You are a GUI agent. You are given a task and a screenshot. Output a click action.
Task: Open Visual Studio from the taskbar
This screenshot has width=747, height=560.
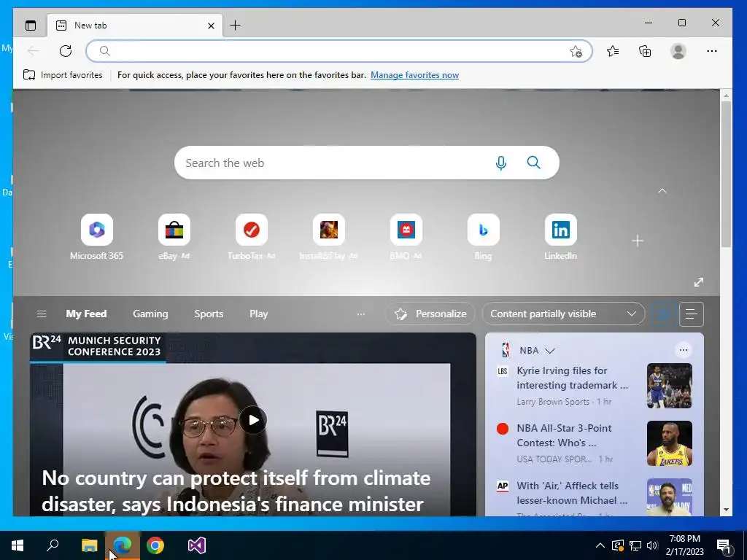coord(196,545)
